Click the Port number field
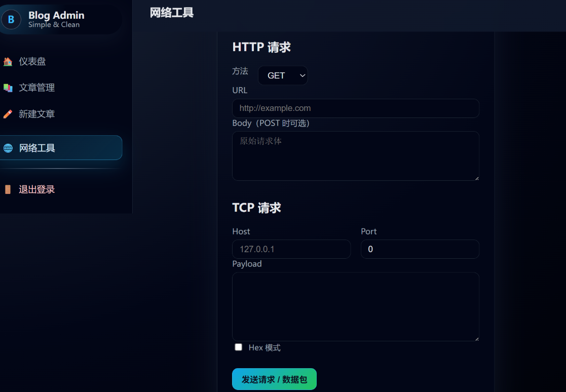 coord(420,249)
